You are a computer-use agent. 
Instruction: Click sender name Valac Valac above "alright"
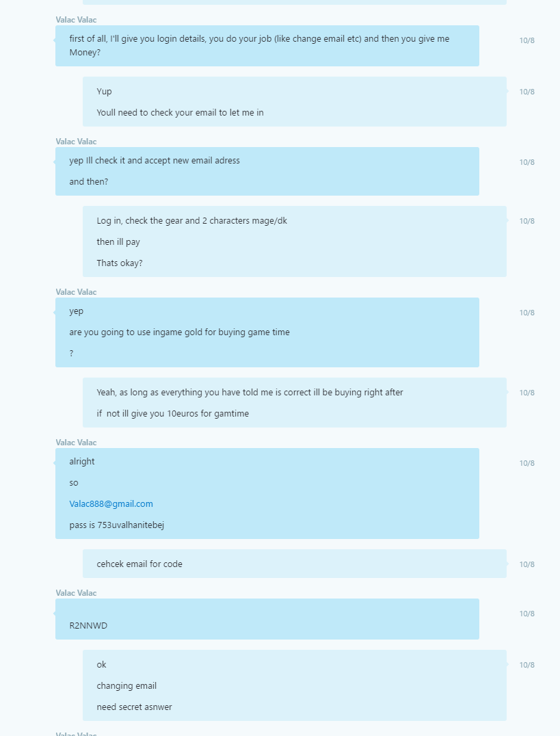coord(76,443)
